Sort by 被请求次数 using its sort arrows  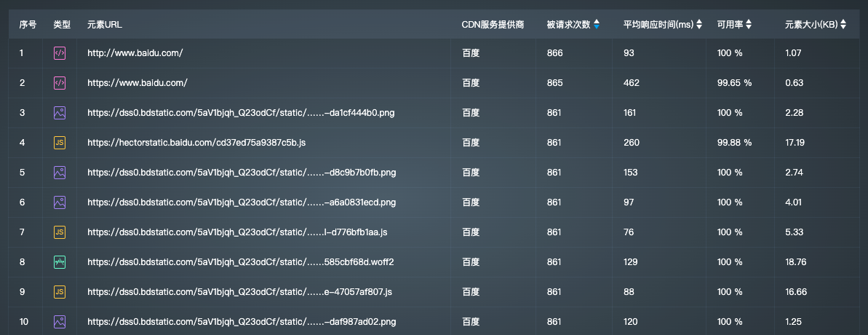596,24
